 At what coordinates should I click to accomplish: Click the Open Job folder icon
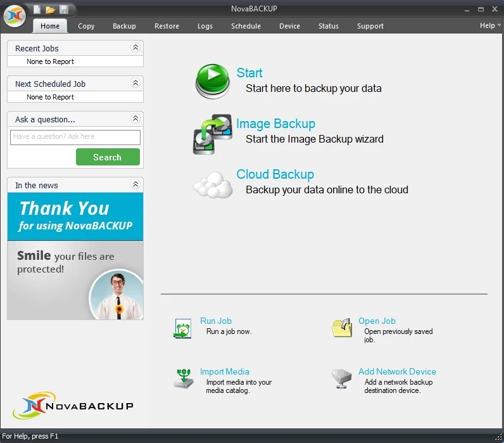pyautogui.click(x=342, y=328)
